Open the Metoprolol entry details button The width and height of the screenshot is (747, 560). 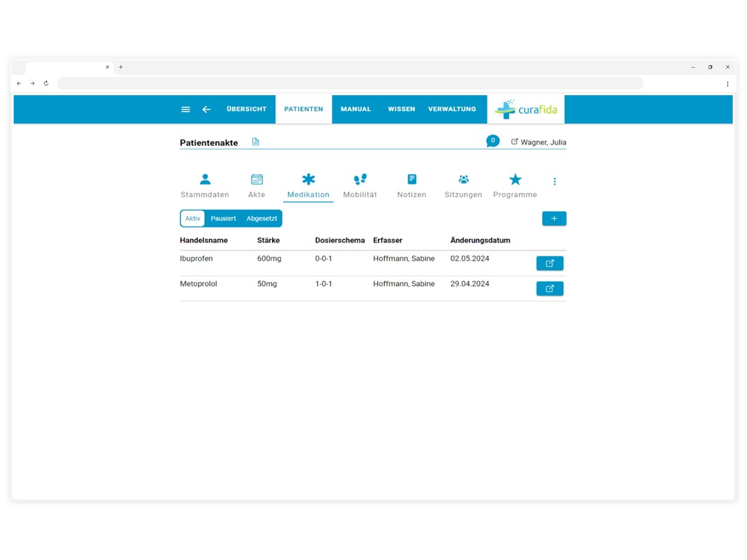[550, 289]
